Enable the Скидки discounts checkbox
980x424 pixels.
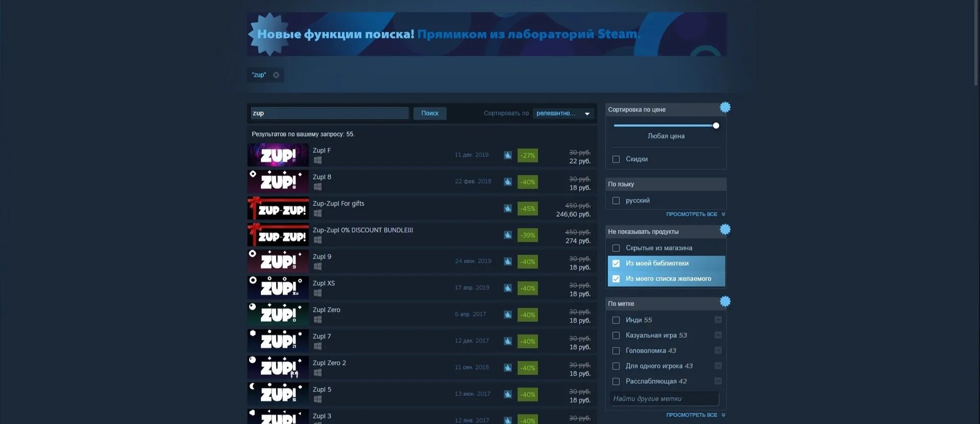click(x=616, y=159)
